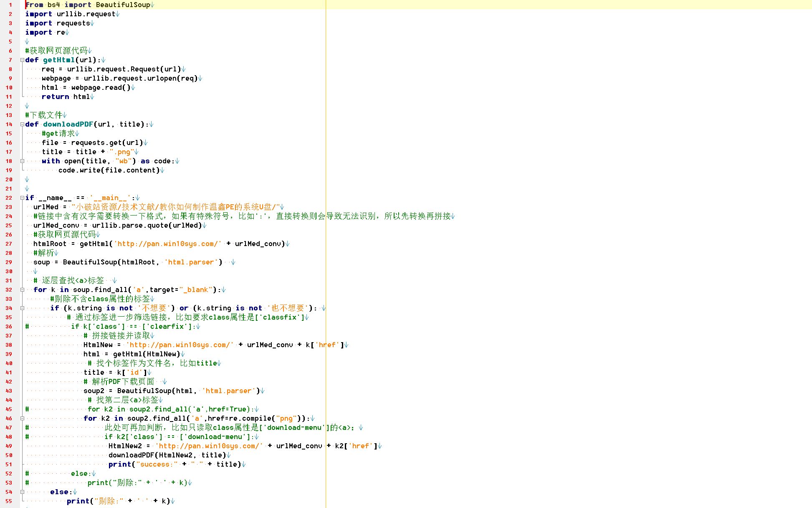Click the 'HtmlNew' variable on line 38
This screenshot has width=812, height=508.
tap(98, 345)
